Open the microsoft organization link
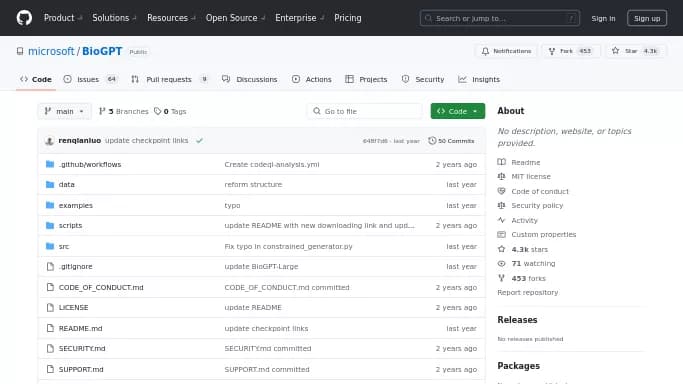This screenshot has width=683, height=384. [51, 51]
